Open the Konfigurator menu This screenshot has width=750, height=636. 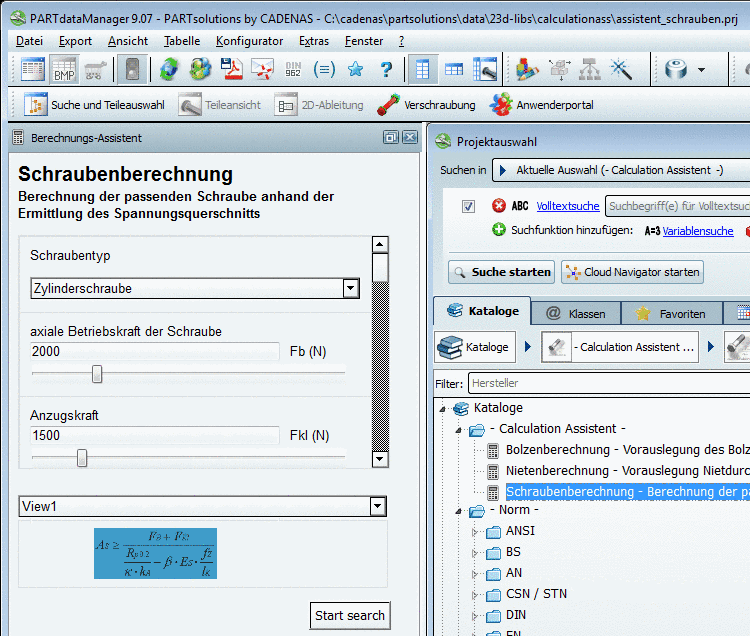pos(249,41)
